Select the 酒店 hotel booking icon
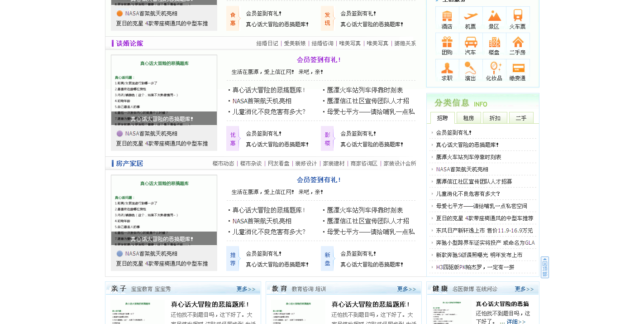 pyautogui.click(x=447, y=19)
